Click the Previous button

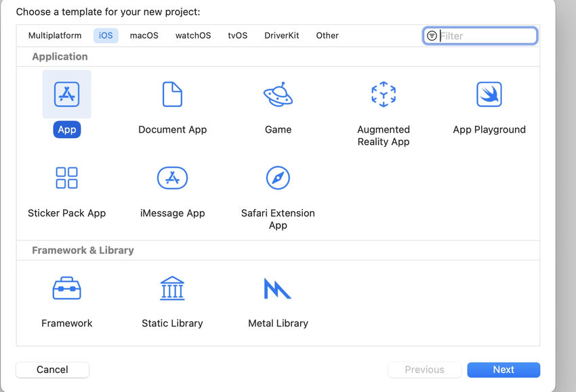(425, 370)
